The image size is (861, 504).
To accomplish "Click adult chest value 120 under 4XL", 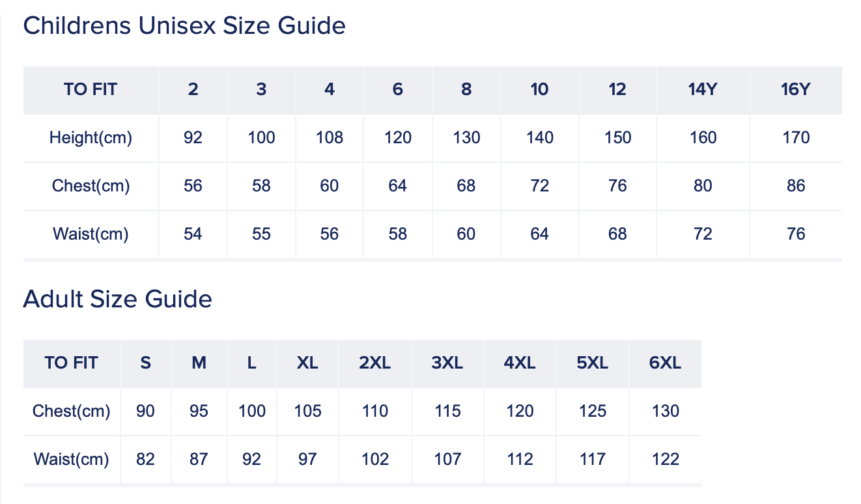I will tap(520, 411).
